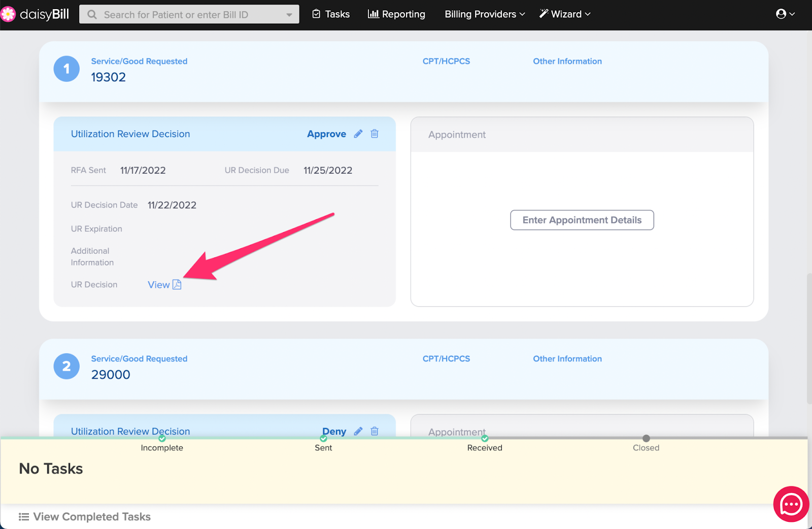Screen dimensions: 812x529
Task: Expand the Wizard menu
Action: point(565,14)
